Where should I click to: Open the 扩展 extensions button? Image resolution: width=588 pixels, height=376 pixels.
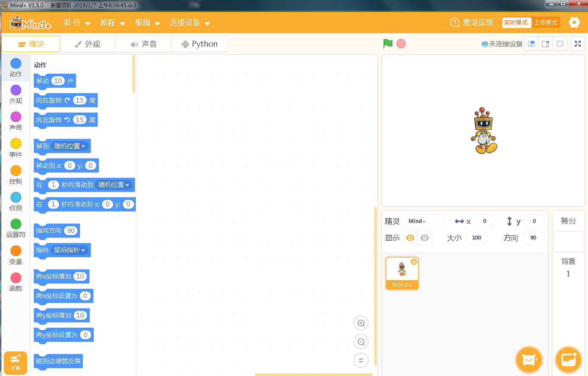click(15, 363)
